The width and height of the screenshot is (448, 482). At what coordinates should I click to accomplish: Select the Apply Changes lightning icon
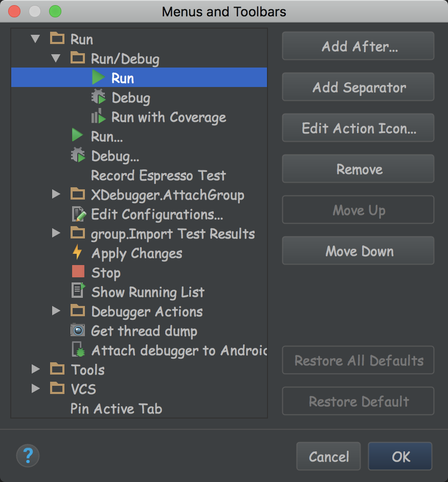(x=77, y=252)
